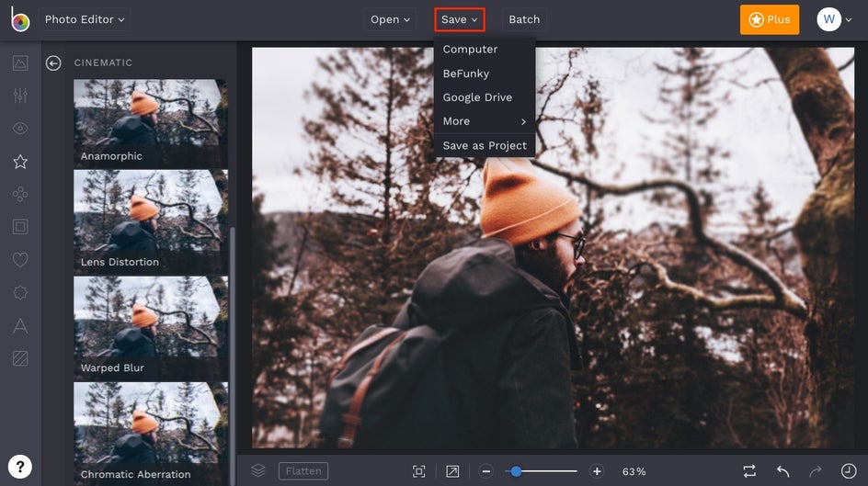
Task: Apply the Chromatic Aberration effect thumbnail
Action: click(x=151, y=434)
